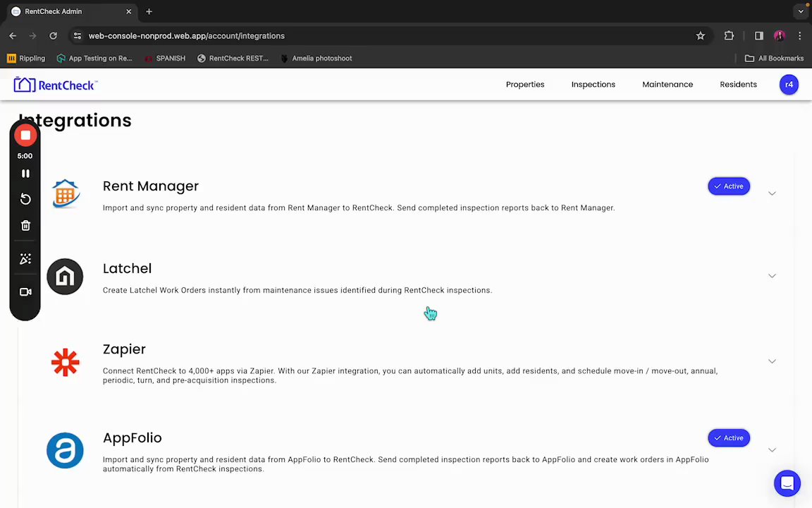
Task: Delete the recording with the trash icon
Action: tap(25, 226)
